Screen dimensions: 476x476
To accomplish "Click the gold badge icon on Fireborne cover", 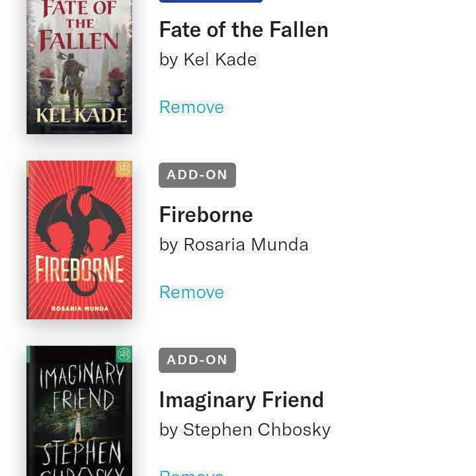I will click(x=124, y=169).
